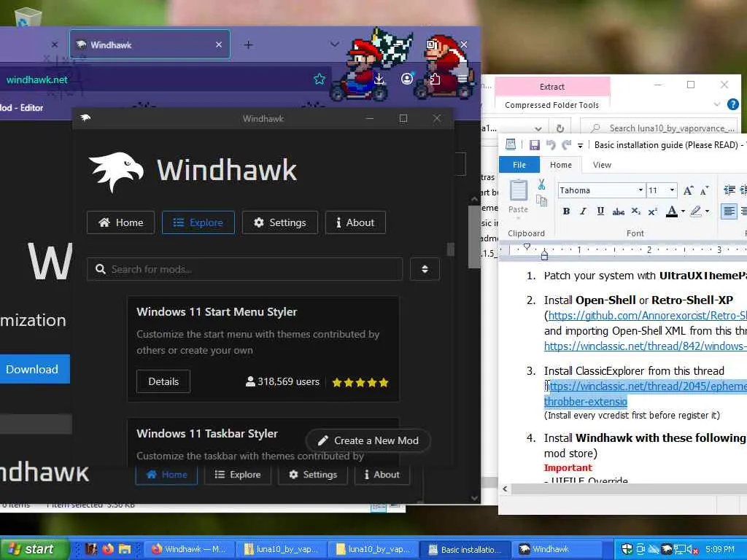
Task: Open Details for Windows 11 Start Menu Styler
Action: pyautogui.click(x=163, y=381)
